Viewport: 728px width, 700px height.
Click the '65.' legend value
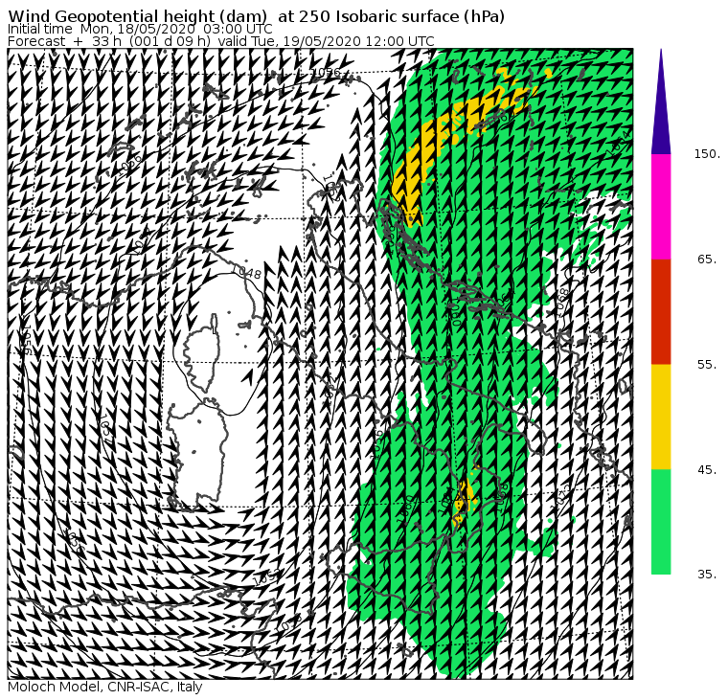pyautogui.click(x=707, y=259)
